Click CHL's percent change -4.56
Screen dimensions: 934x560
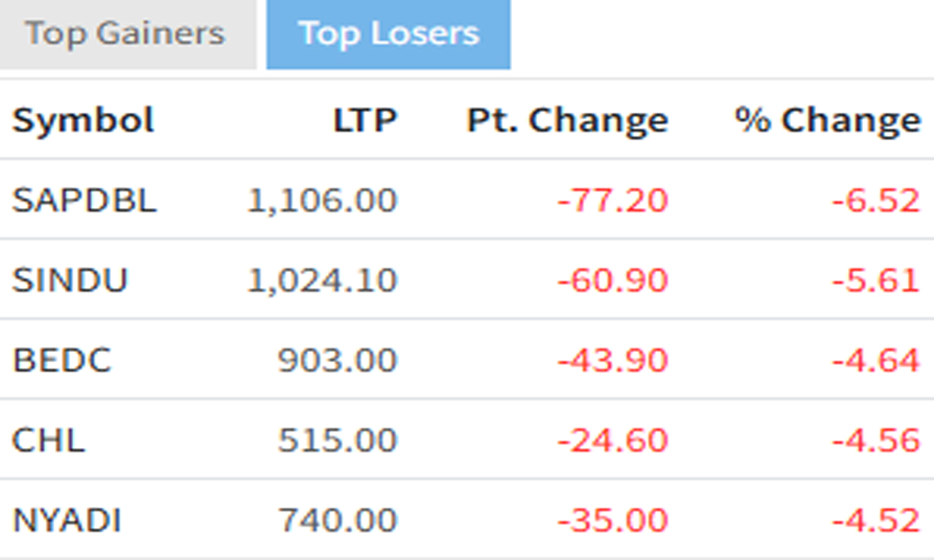tap(875, 441)
